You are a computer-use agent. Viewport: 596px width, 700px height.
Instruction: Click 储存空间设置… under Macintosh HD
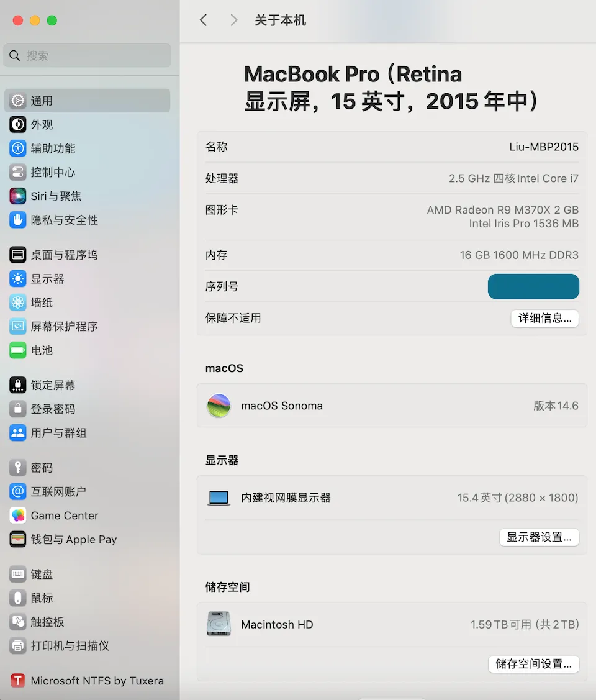[533, 664]
